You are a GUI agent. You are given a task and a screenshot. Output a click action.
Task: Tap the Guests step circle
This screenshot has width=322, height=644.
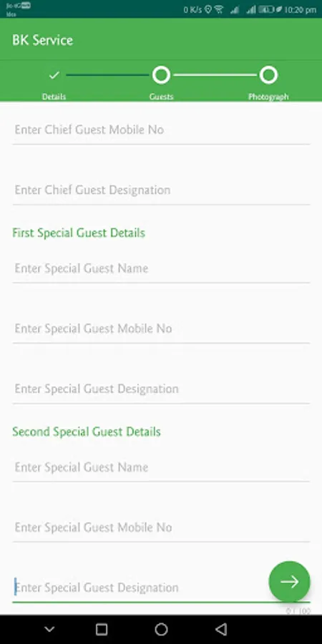pos(161,75)
